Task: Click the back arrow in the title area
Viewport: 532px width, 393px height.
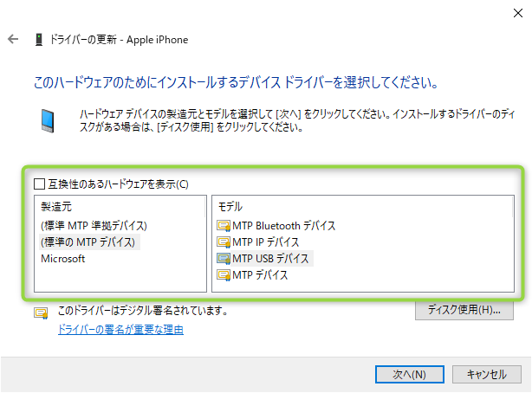Action: (12, 40)
